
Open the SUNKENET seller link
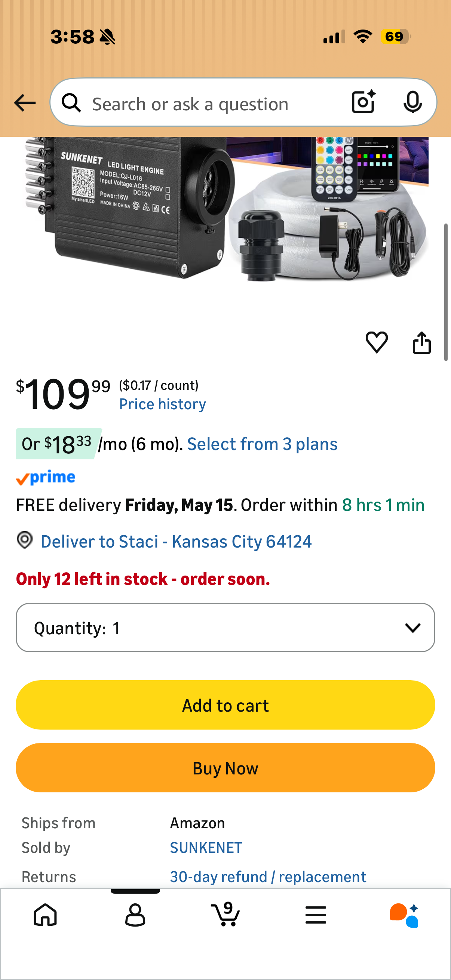click(x=206, y=848)
